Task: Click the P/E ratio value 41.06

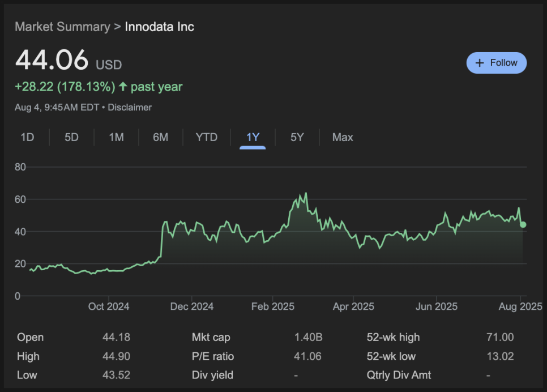Action: 307,356
